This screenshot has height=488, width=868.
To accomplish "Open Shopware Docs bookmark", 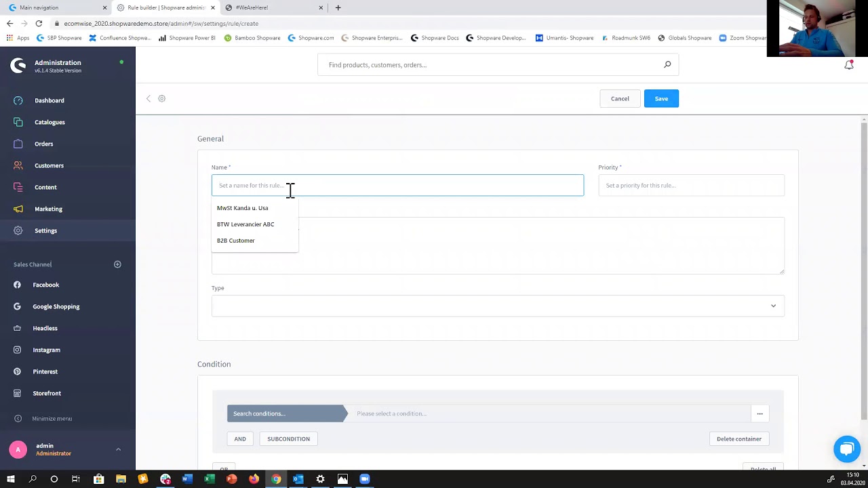I will 435,38.
